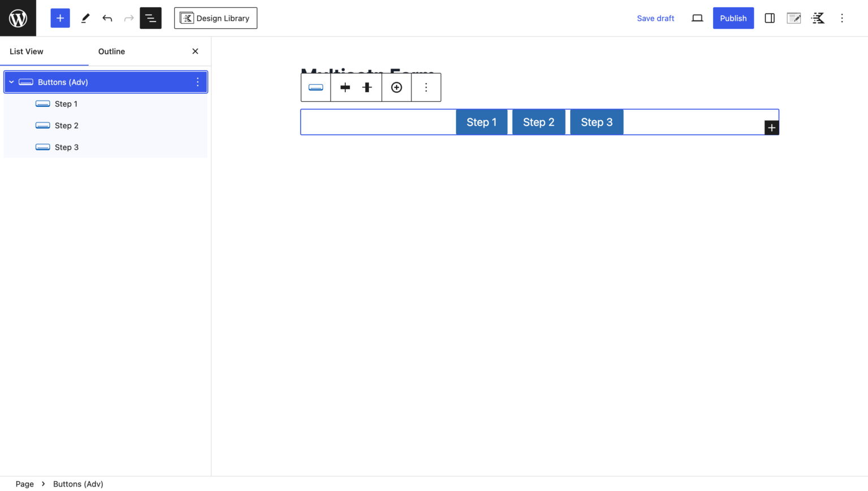Open the laptop preview view dropdown
The image size is (868, 491).
697,18
